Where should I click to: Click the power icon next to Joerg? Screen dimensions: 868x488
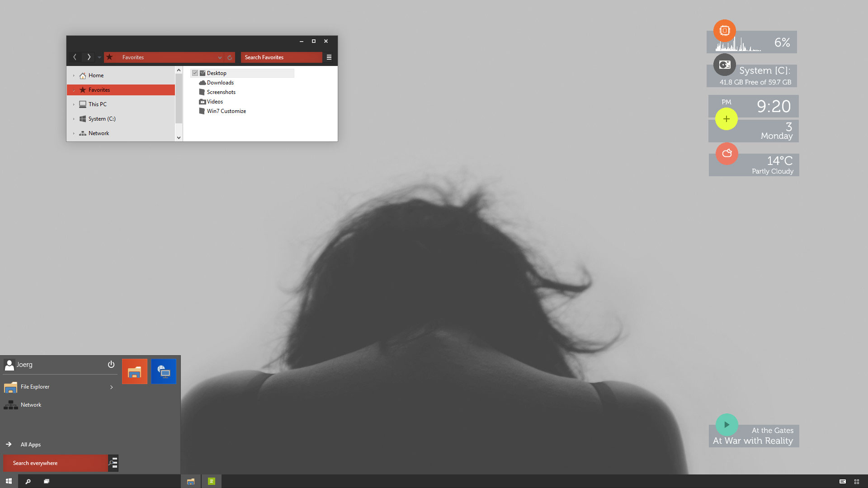[111, 364]
